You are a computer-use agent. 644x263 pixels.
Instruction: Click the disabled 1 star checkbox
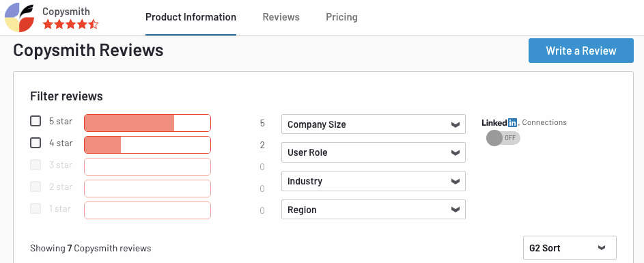click(36, 208)
